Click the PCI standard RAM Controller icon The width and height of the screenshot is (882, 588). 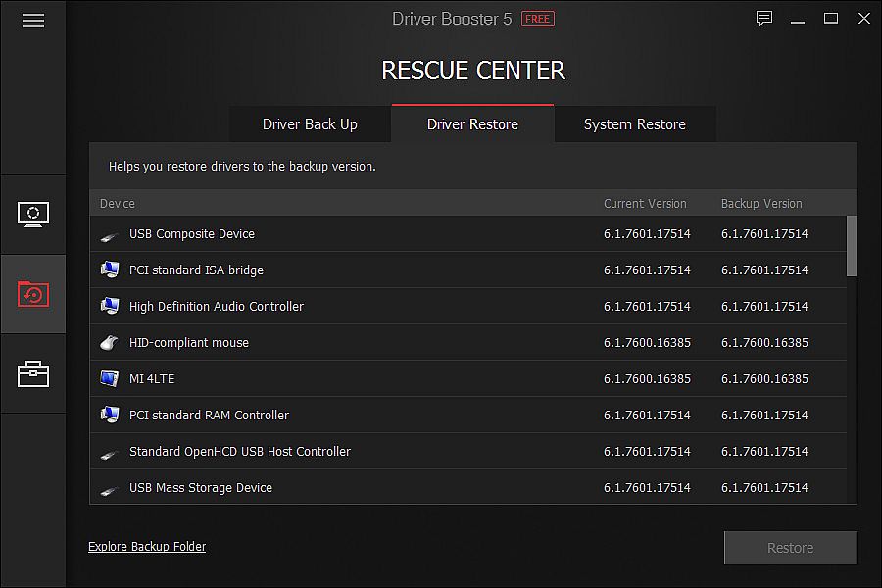tap(110, 415)
